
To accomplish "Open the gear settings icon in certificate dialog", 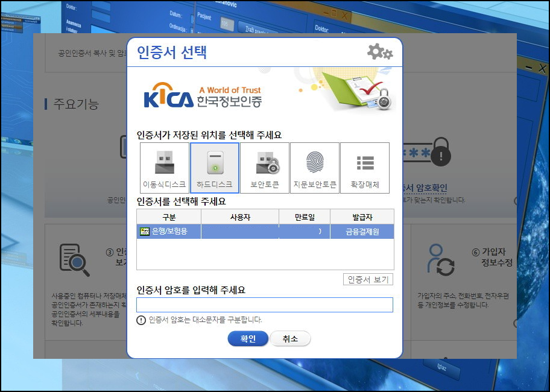I will pyautogui.click(x=380, y=52).
